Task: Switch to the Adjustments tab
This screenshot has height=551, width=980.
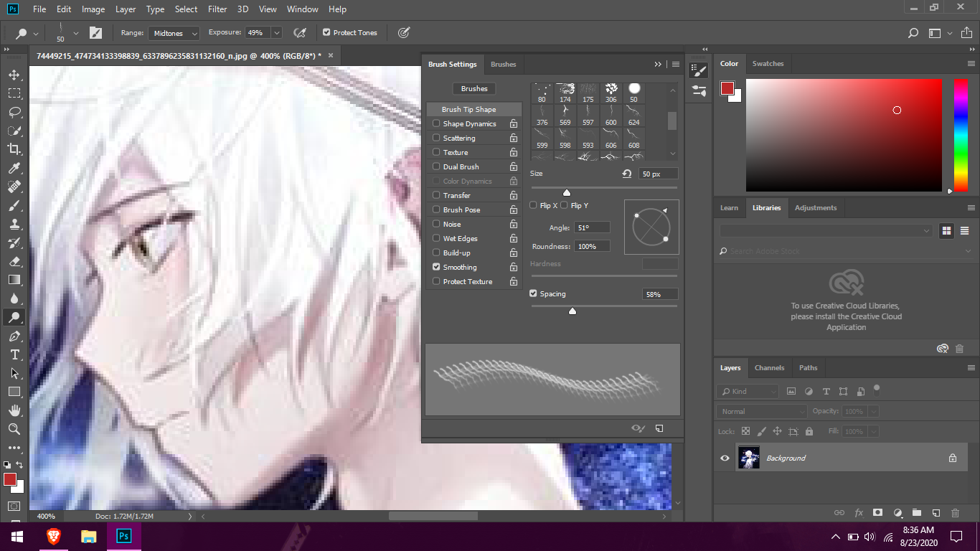Action: [816, 207]
